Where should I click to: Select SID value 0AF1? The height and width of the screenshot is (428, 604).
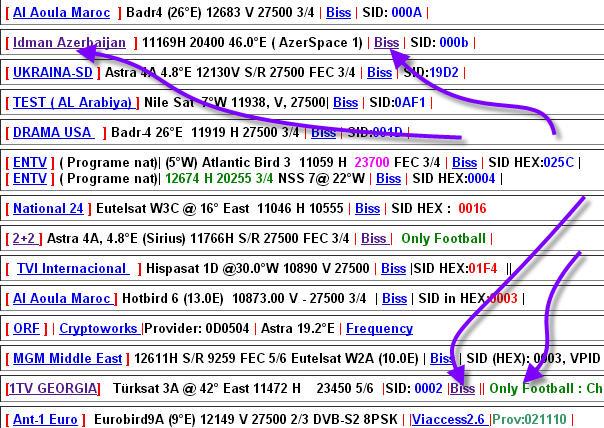pyautogui.click(x=410, y=102)
